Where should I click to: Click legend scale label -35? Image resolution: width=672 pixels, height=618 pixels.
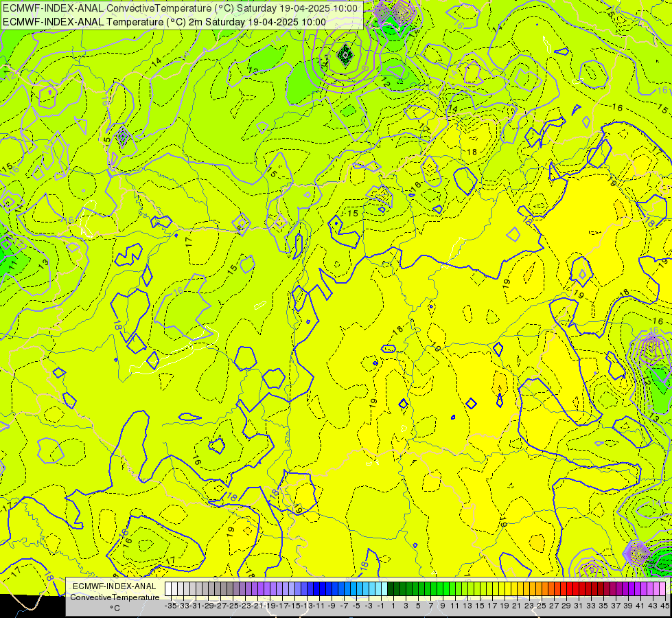171,606
